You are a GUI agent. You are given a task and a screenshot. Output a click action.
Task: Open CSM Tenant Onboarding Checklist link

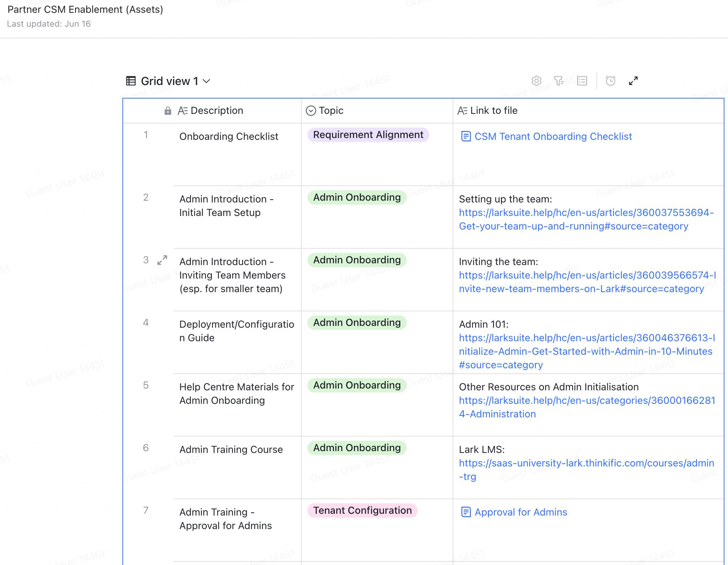coord(553,137)
